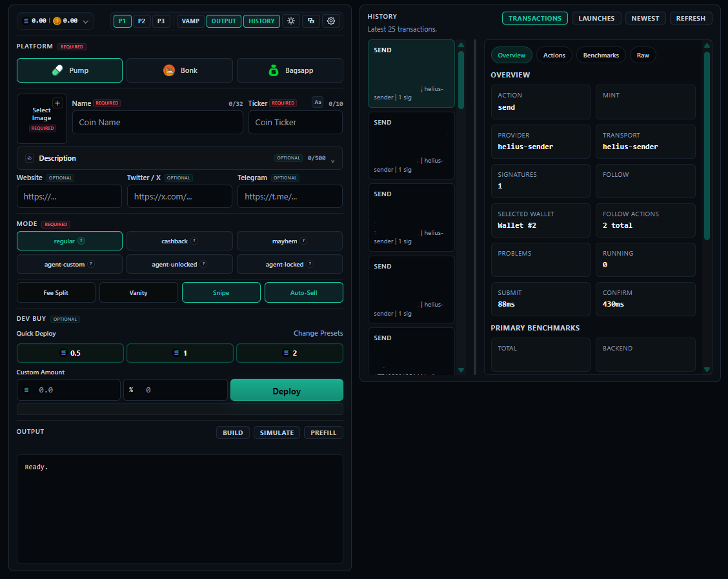Click the Coin Ticker input field
The width and height of the screenshot is (728, 579).
pyautogui.click(x=296, y=123)
